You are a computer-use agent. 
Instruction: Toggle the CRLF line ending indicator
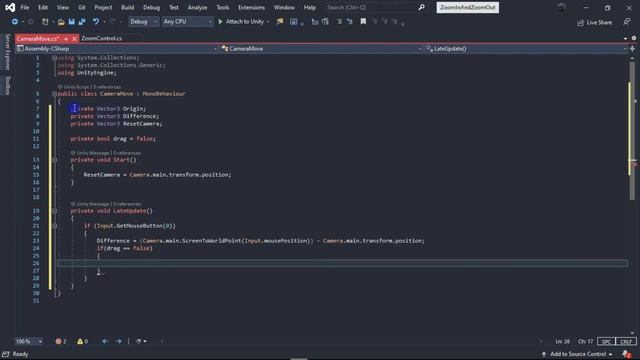point(626,341)
